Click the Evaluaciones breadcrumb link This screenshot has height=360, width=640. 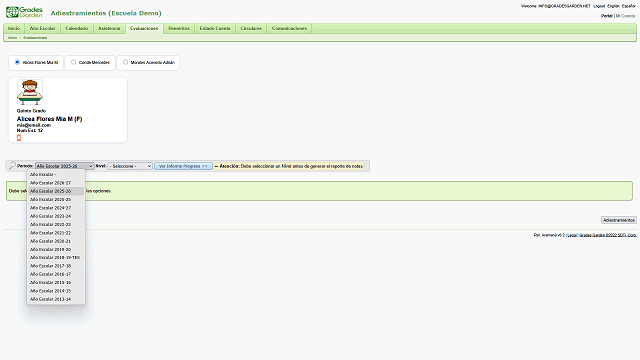pos(35,38)
